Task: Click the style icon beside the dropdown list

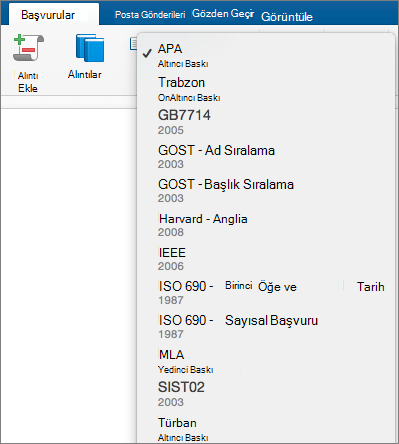Action: tap(133, 44)
